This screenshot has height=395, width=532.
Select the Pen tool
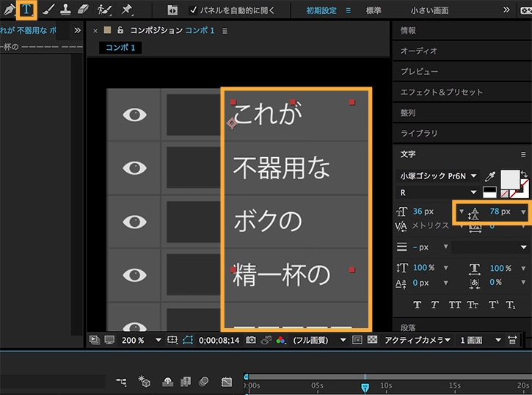tap(9, 10)
